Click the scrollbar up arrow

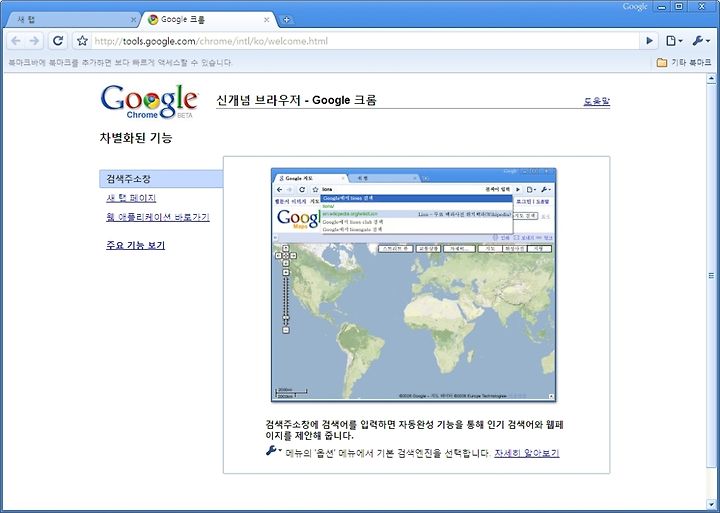711,79
